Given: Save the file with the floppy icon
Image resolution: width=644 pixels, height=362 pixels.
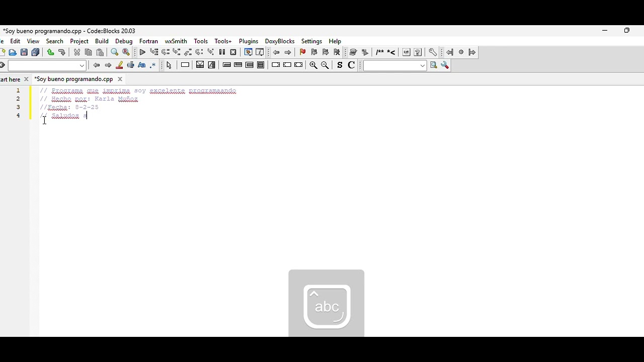Looking at the screenshot, I should [x=24, y=52].
